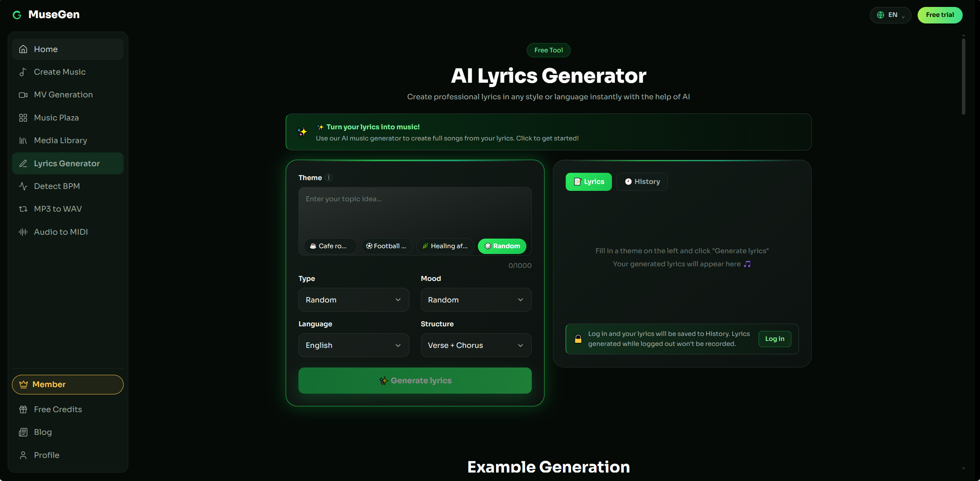Viewport: 980px width, 481px height.
Task: Click the MV Generation camera icon
Action: click(23, 95)
